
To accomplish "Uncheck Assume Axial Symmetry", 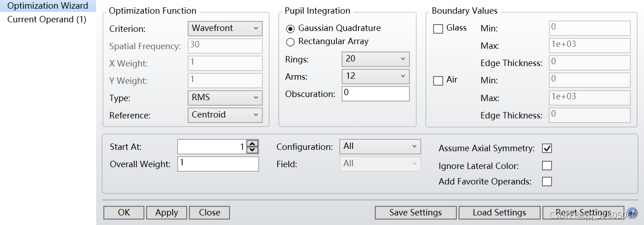I will (x=547, y=148).
